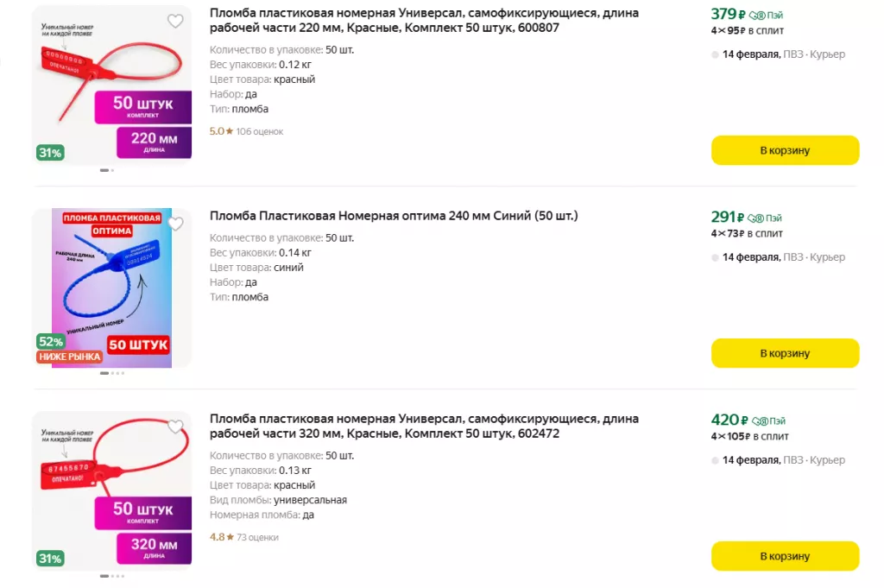Click the Пэй icon beside the 291 ₽ price
This screenshot has width=884, height=588.
(x=755, y=218)
